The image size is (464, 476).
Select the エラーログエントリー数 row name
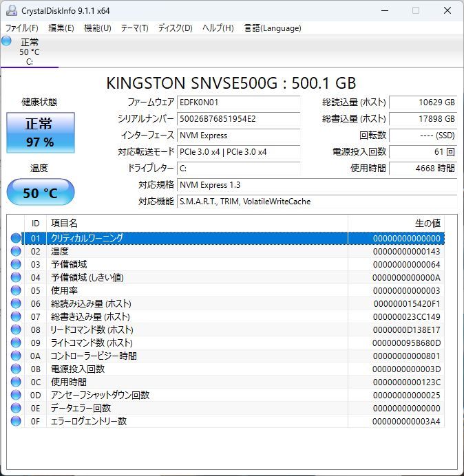click(x=88, y=421)
